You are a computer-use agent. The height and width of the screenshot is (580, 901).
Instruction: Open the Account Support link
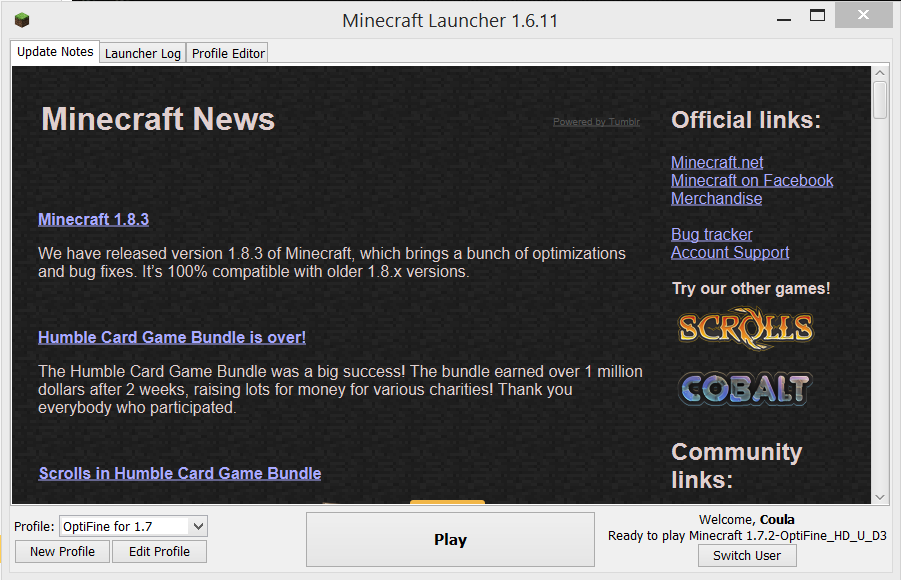(x=730, y=252)
